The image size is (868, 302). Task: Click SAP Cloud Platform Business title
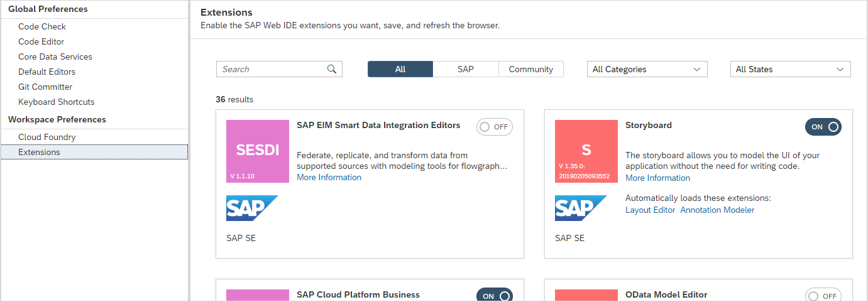click(358, 294)
